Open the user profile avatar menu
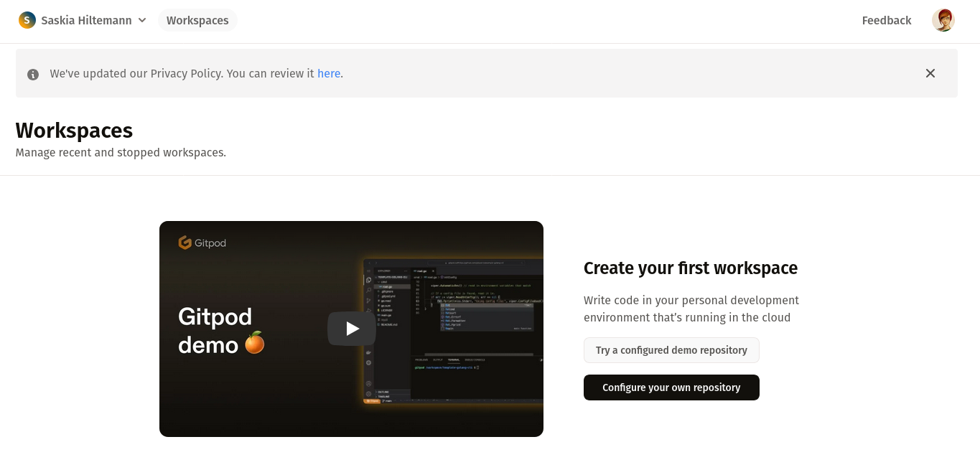Image resolution: width=980 pixels, height=470 pixels. pyautogui.click(x=943, y=20)
